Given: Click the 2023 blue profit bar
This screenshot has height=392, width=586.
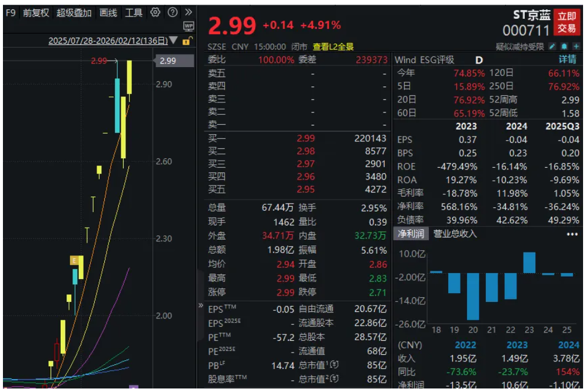Looking at the screenshot, I should click(x=529, y=263).
